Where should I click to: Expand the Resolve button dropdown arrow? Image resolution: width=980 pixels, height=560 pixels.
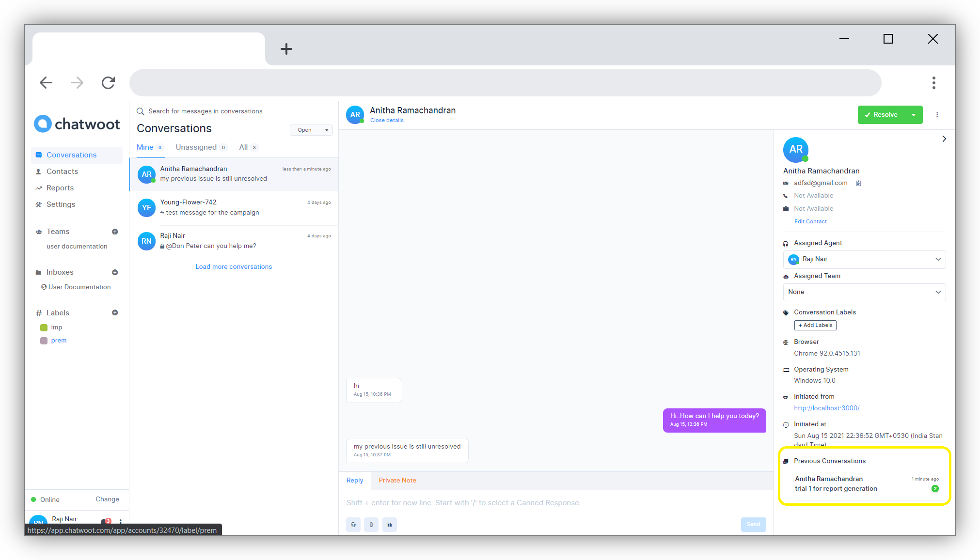[x=914, y=114]
